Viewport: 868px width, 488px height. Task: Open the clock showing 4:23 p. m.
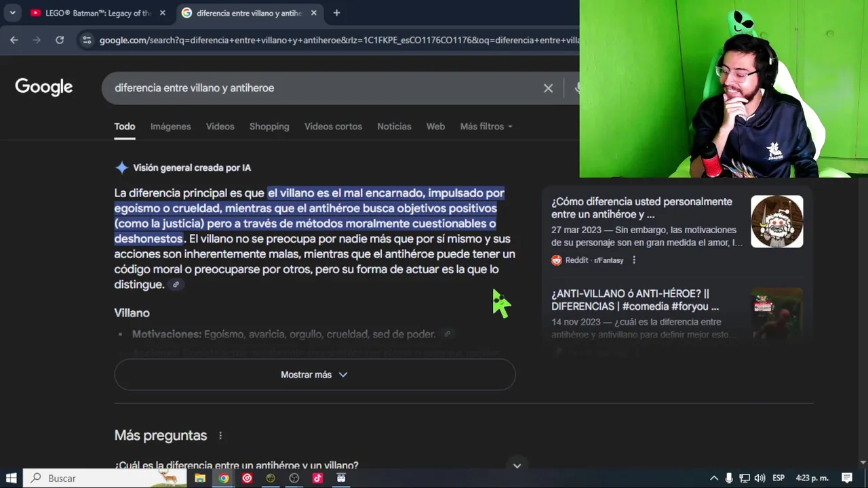pyautogui.click(x=812, y=478)
